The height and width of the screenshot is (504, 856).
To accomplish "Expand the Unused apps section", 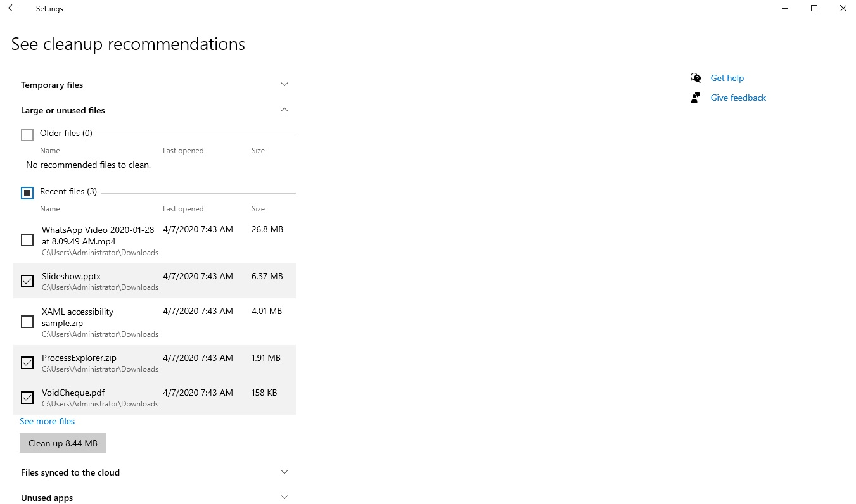I will coord(284,497).
